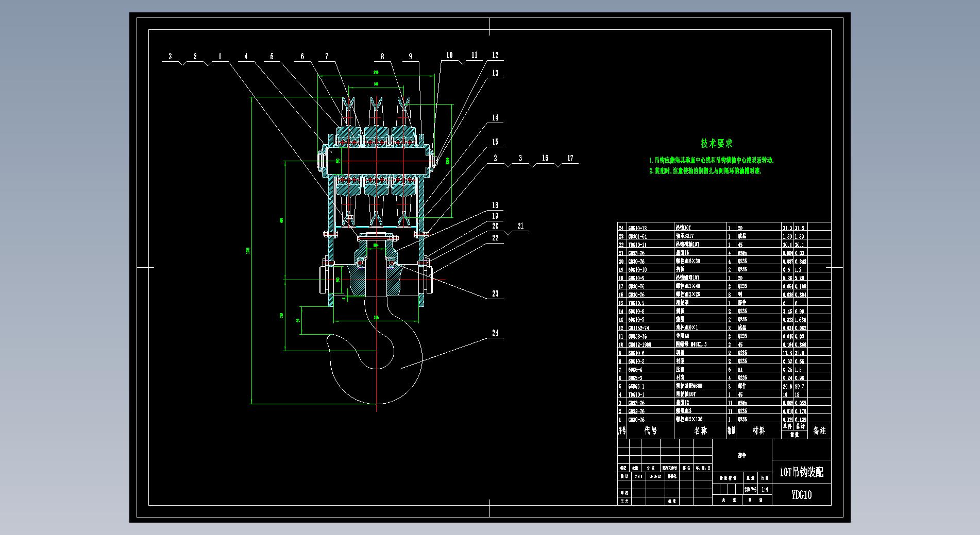Select the second green technical requirement line
This screenshot has width=980, height=535.
(705, 171)
